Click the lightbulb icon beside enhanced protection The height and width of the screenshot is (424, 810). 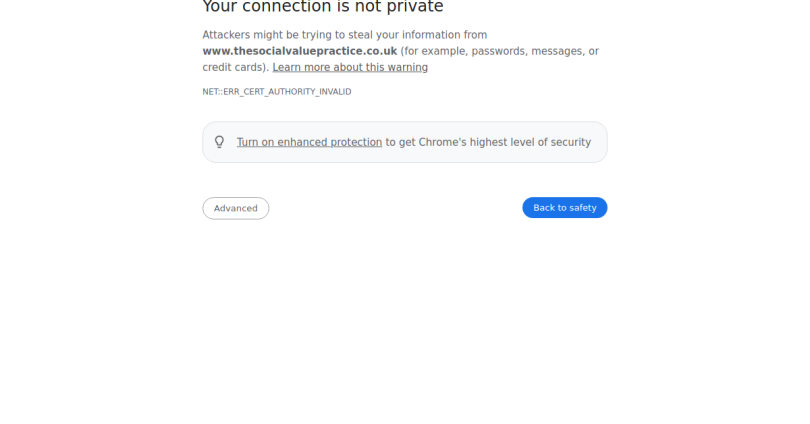pos(220,142)
